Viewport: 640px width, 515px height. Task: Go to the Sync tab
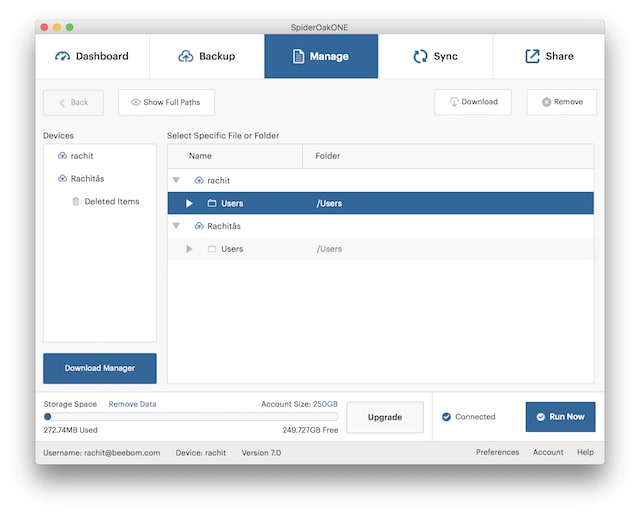[x=436, y=56]
